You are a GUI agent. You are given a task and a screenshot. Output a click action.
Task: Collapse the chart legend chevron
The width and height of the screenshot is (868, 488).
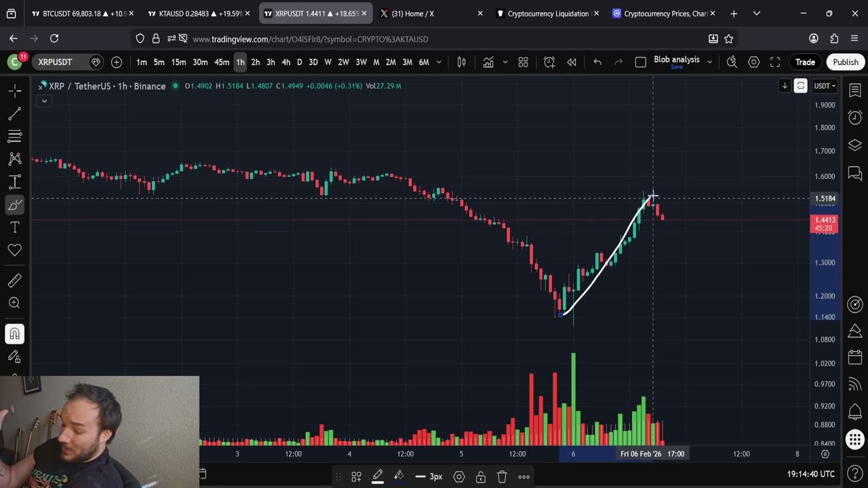click(44, 101)
